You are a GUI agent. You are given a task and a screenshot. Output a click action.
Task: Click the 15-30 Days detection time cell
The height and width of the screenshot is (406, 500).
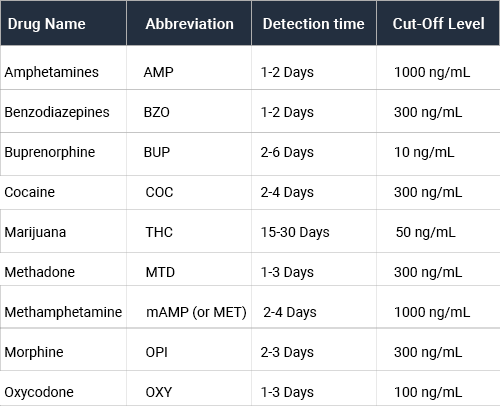pos(314,231)
